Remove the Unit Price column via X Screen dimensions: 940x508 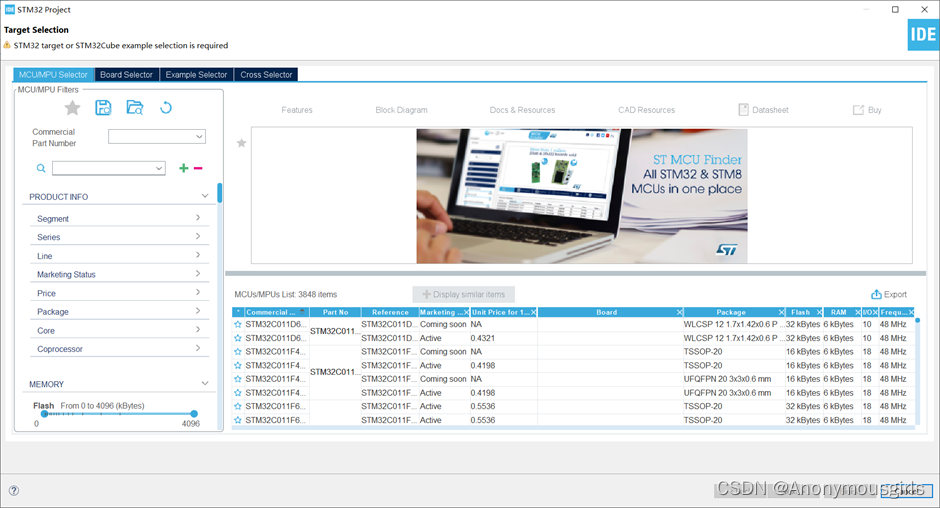[534, 312]
